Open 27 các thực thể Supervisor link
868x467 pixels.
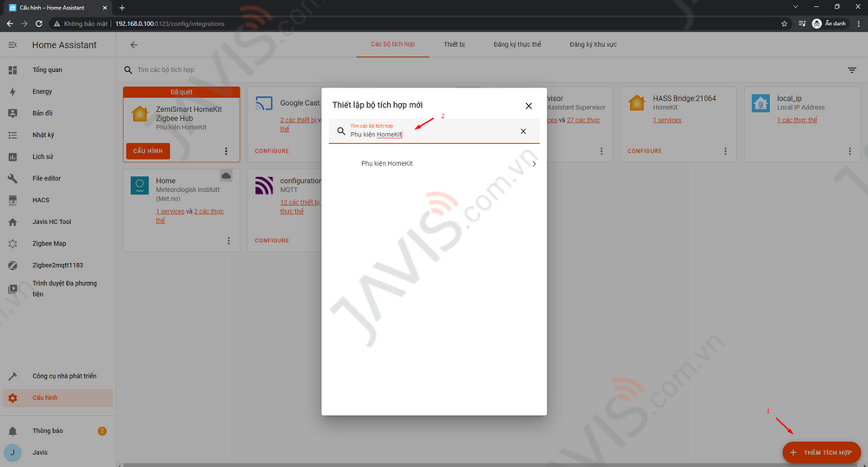click(583, 120)
